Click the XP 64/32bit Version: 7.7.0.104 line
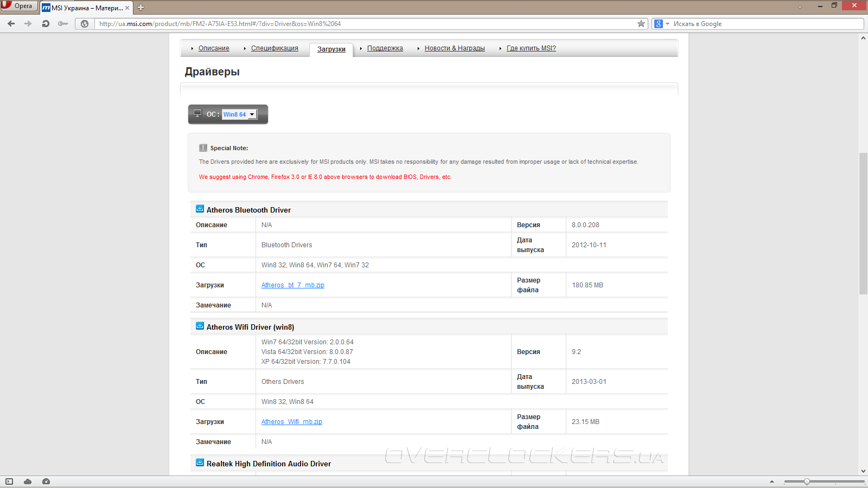Screen dimensions: 868x488 tap(306, 362)
